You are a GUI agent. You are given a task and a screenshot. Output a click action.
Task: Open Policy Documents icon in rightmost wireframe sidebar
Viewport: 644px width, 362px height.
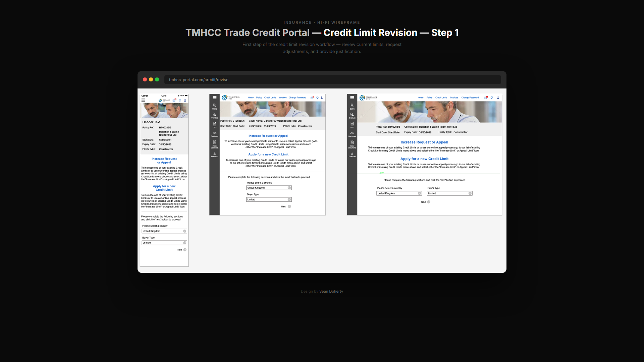tap(352, 143)
